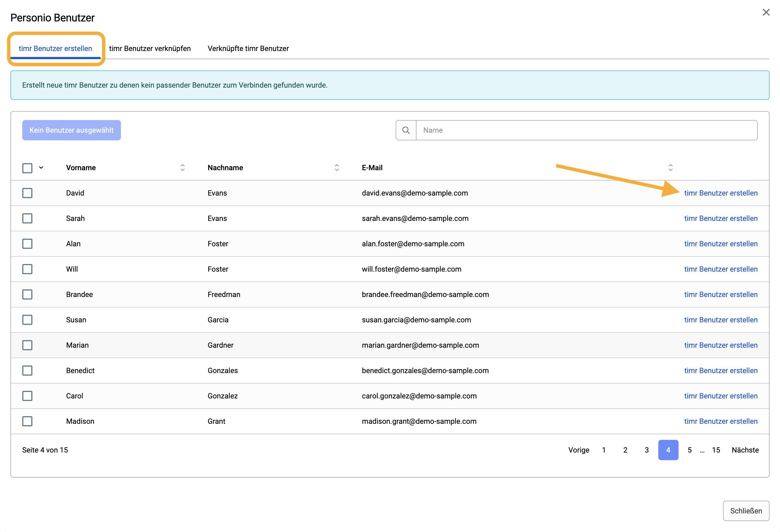
Task: Select Will Foster's checkbox
Action: point(27,269)
